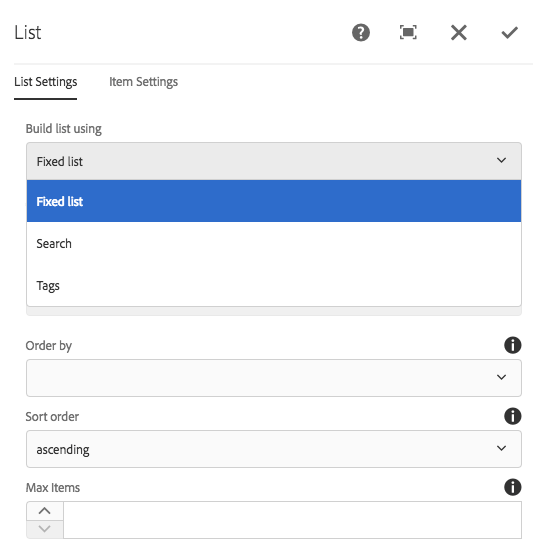The image size is (546, 550).
Task: Cancel the List dialog with X
Action: [x=459, y=33]
